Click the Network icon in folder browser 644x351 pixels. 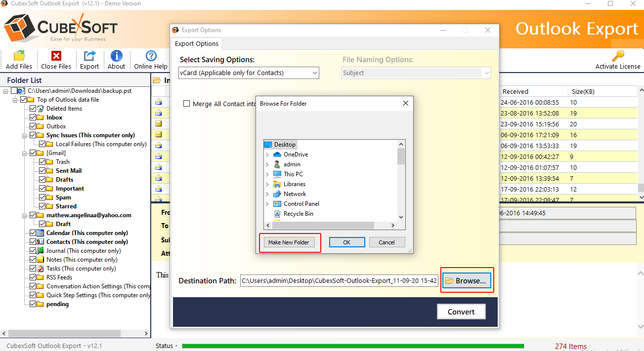277,194
